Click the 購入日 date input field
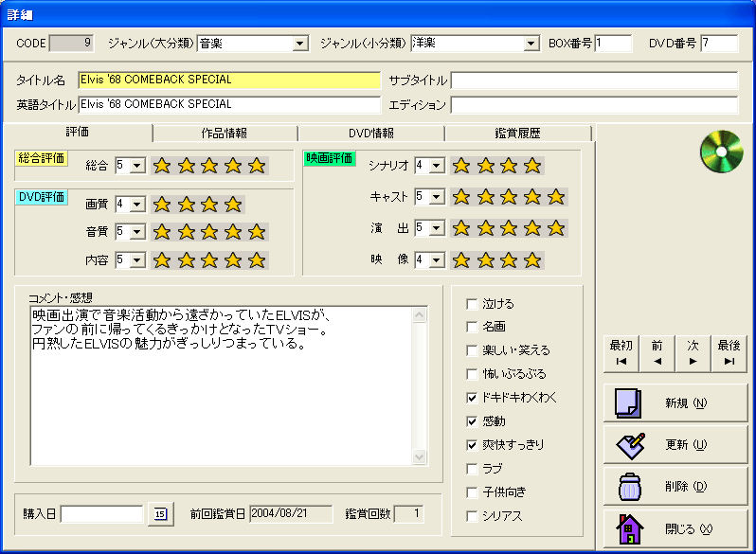 tap(101, 514)
